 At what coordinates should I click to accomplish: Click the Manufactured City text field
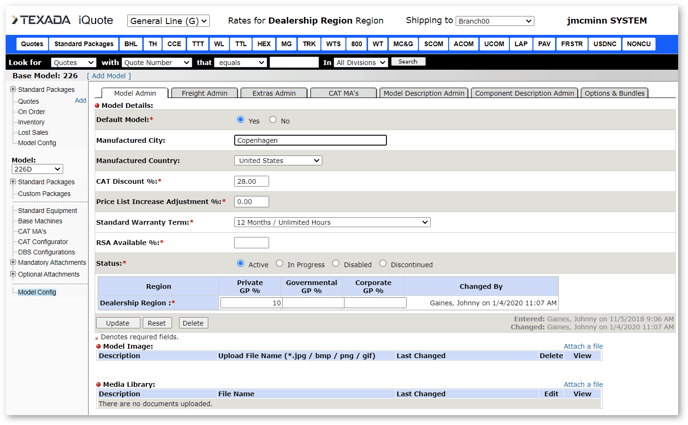310,140
